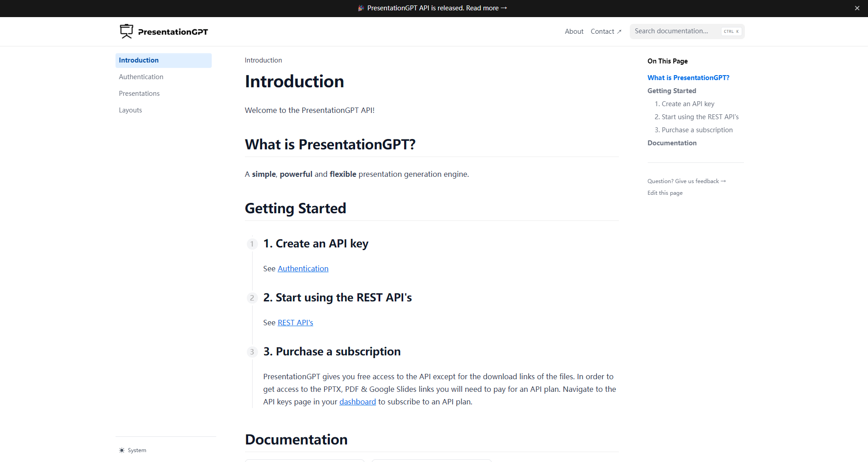This screenshot has width=868, height=462.
Task: Click Edit this page
Action: pos(665,193)
